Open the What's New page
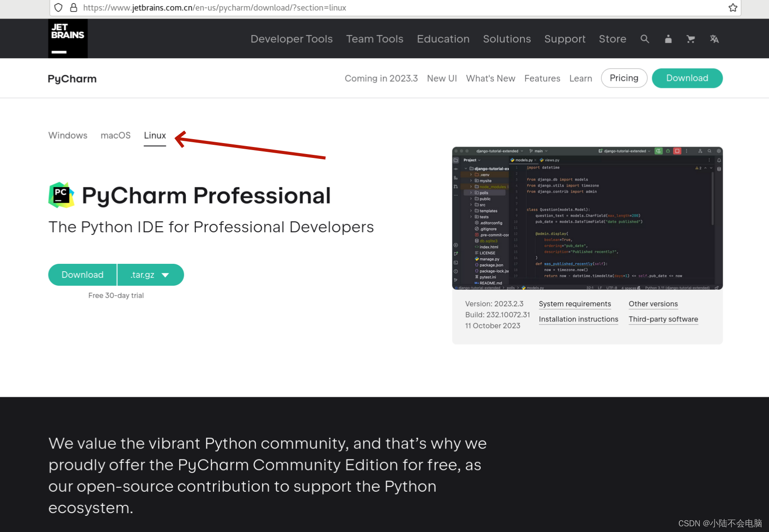Viewport: 769px width, 532px height. pos(490,78)
